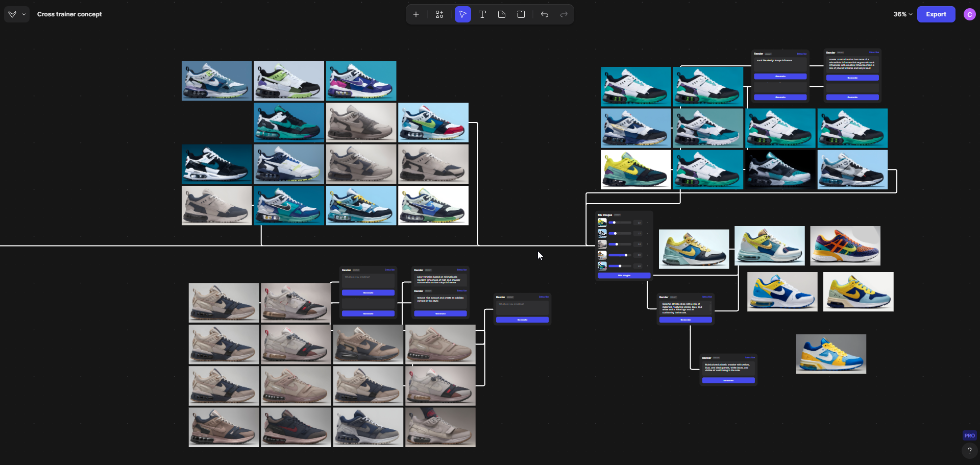
Task: Click the remove icon on second Mix Images row
Action: tap(648, 233)
